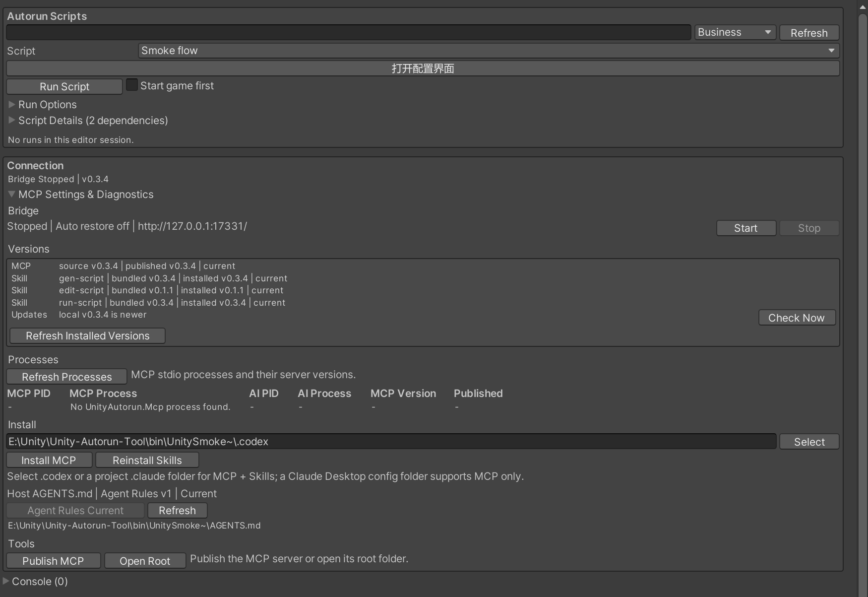
Task: Click the Refresh button next to Business
Action: click(x=809, y=33)
